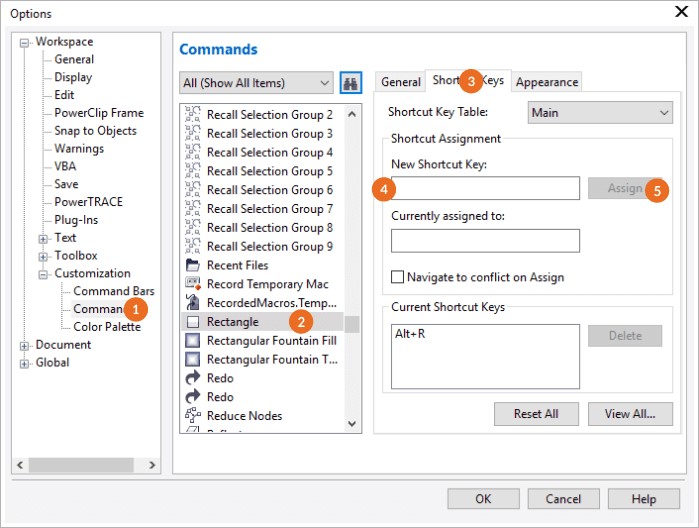699x528 pixels.
Task: Open the Shortcut Key Table dropdown
Action: 600,113
